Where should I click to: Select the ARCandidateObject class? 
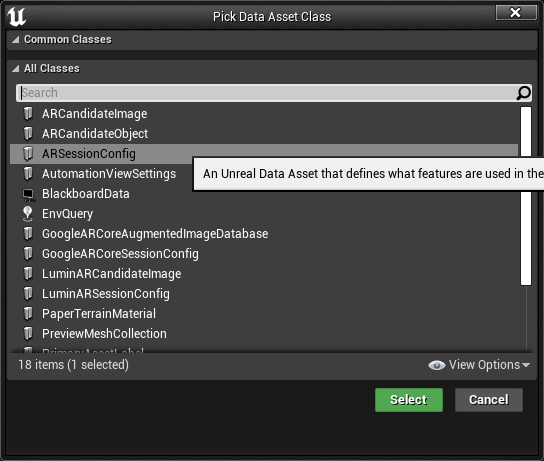tap(264, 134)
